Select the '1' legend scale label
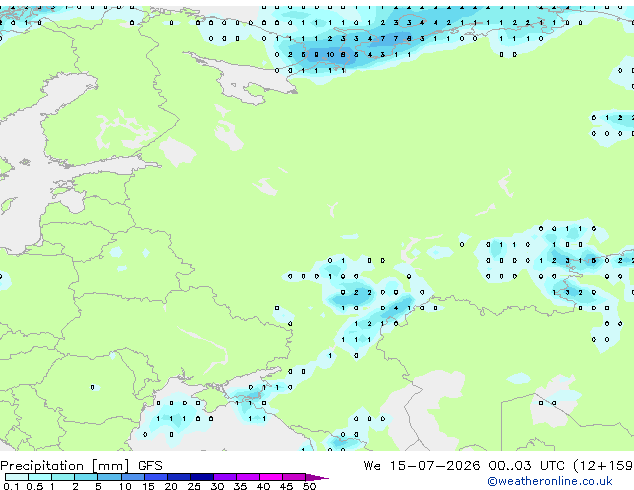Viewport: 634px width, 490px height. click(52, 486)
